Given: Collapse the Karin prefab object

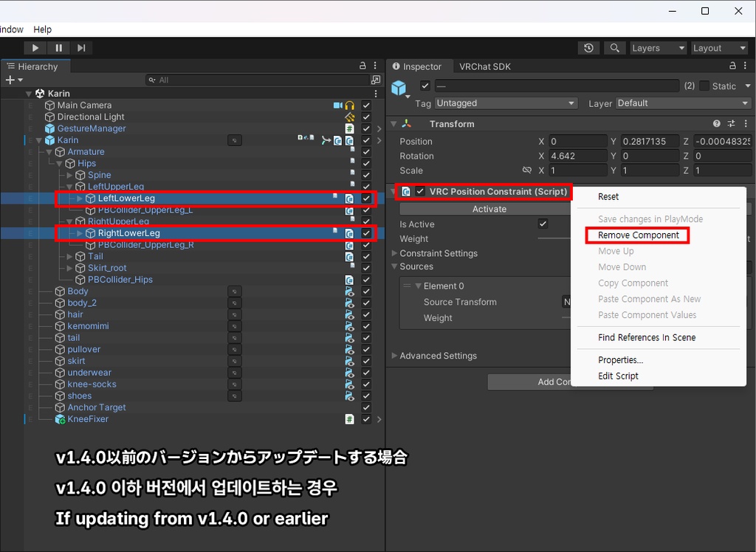Looking at the screenshot, I should pos(39,140).
